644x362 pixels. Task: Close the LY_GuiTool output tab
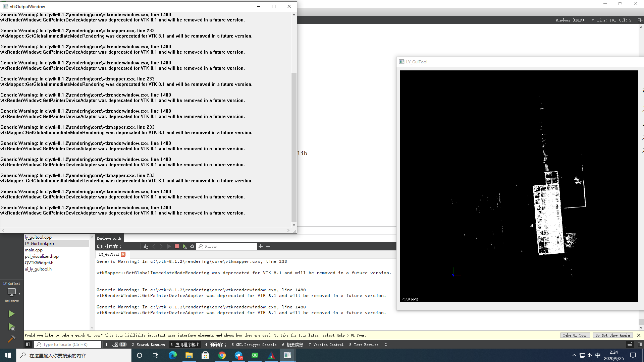pyautogui.click(x=123, y=254)
